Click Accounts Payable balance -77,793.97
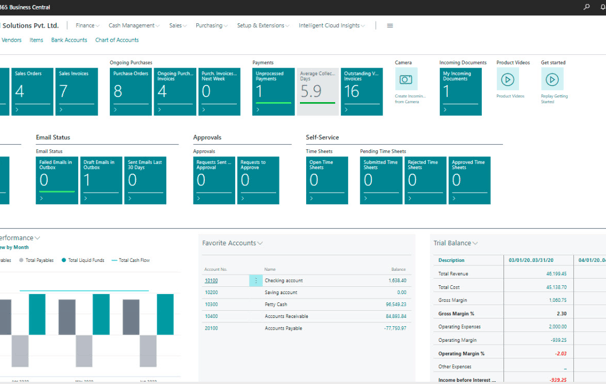The height and width of the screenshot is (384, 606). 395,328
